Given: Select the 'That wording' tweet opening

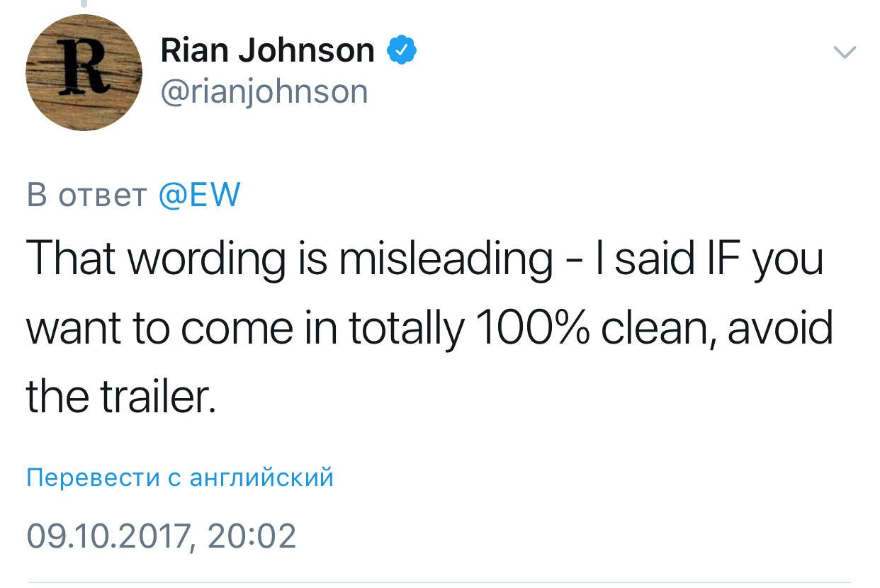Looking at the screenshot, I should pyautogui.click(x=154, y=261).
